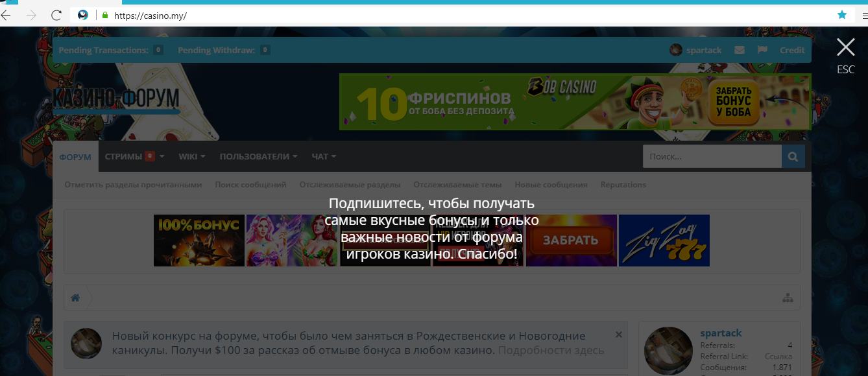Click the 'Поиск...' search field

712,156
